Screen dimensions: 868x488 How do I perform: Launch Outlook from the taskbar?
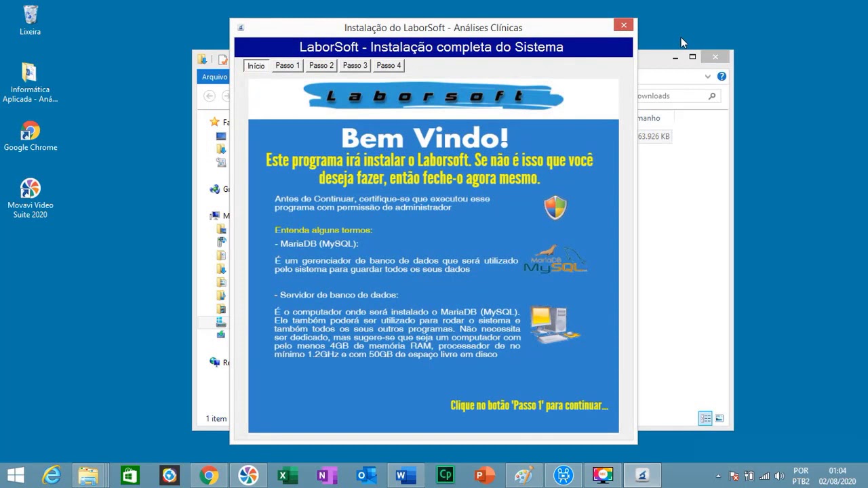click(x=366, y=475)
